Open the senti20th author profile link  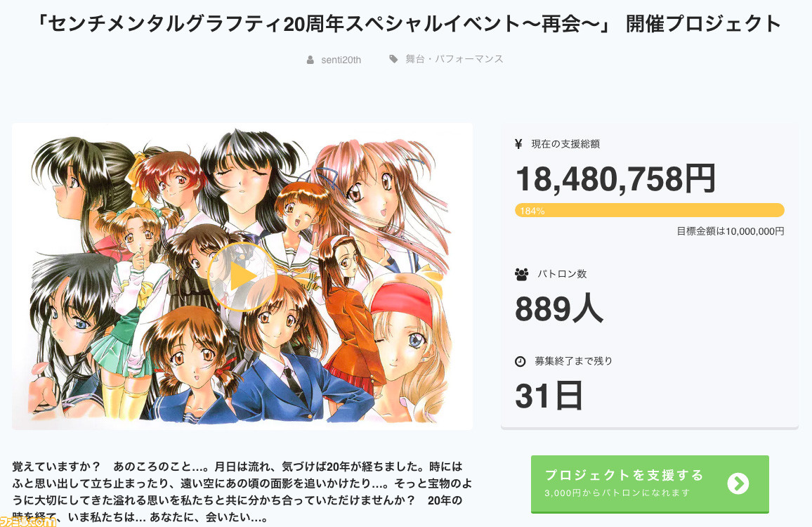pos(341,60)
